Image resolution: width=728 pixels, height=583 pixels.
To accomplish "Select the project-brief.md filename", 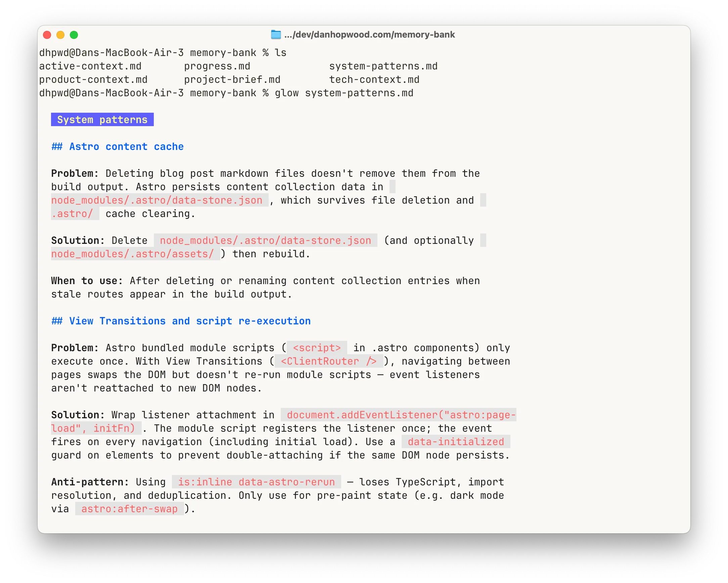I will point(232,79).
